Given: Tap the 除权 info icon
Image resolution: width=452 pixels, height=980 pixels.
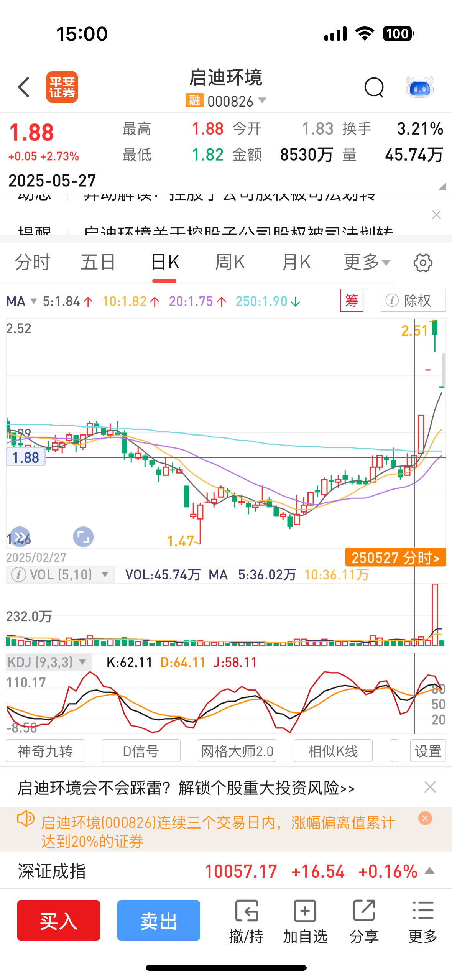Looking at the screenshot, I should (x=392, y=300).
